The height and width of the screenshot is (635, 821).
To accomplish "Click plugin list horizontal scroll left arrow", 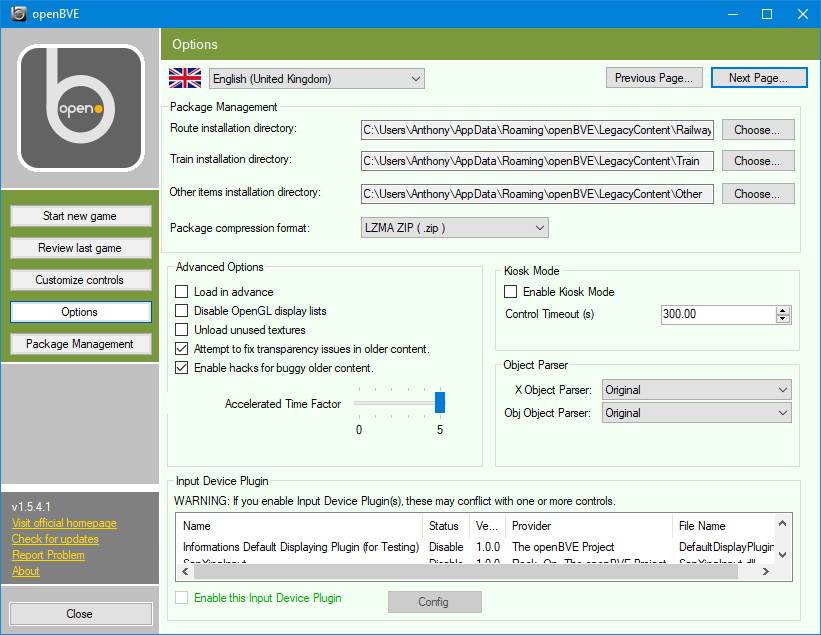I will (x=185, y=572).
